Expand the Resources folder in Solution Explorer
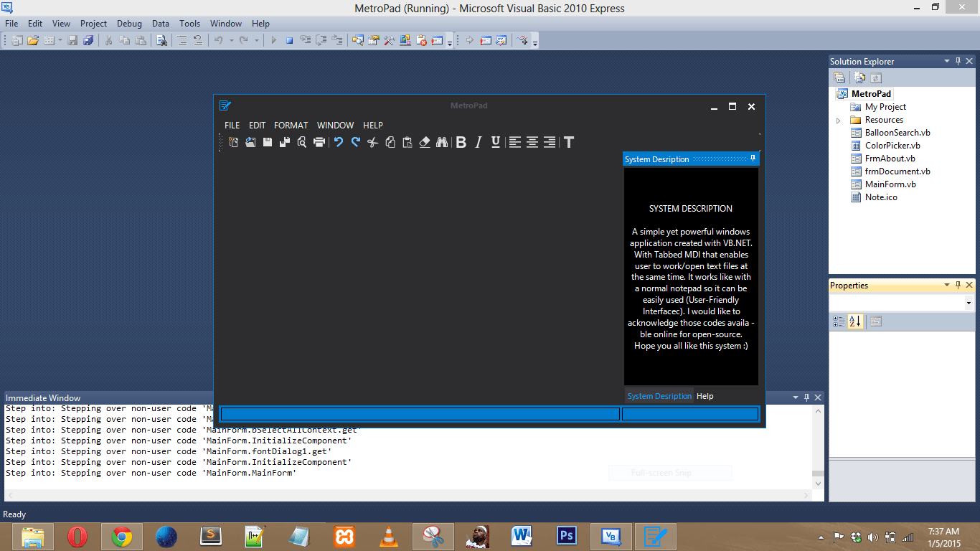The image size is (980, 551). click(x=838, y=120)
